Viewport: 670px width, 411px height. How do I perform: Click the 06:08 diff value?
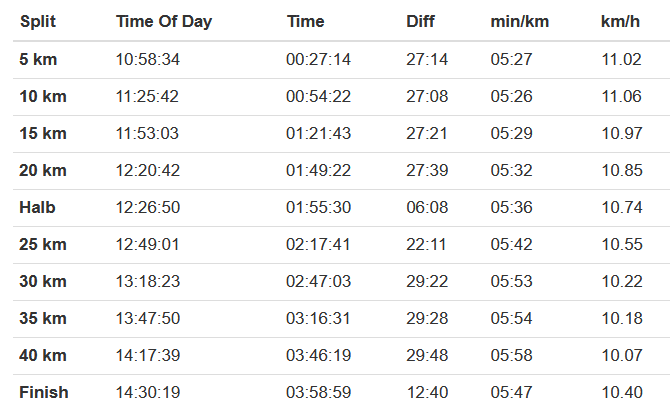(x=424, y=208)
